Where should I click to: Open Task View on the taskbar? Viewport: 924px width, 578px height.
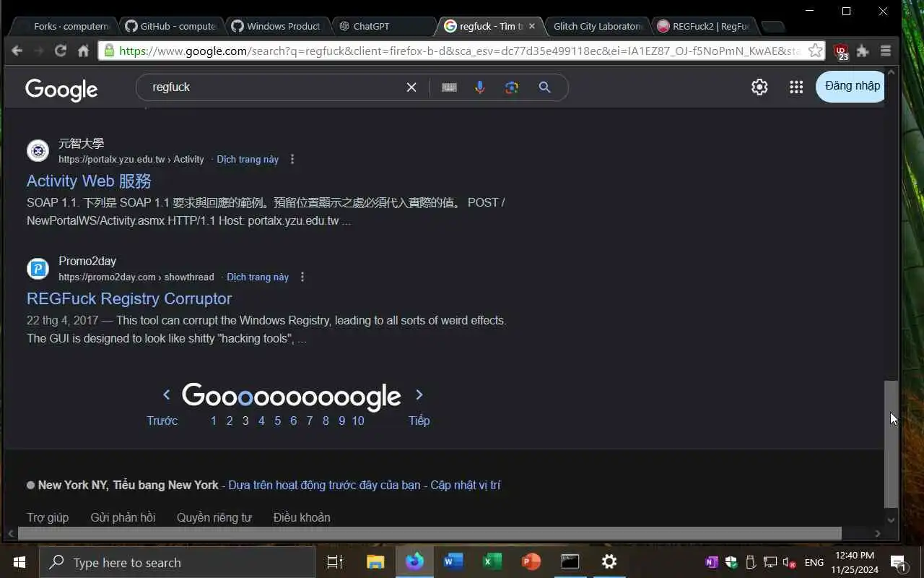335,562
